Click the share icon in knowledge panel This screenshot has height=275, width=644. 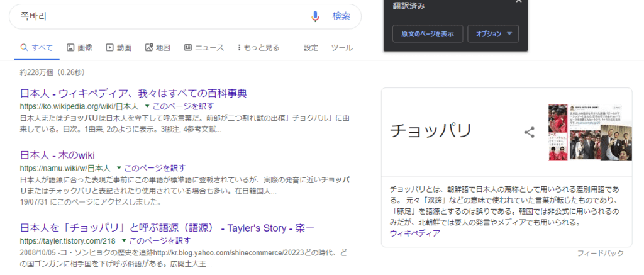(x=530, y=132)
